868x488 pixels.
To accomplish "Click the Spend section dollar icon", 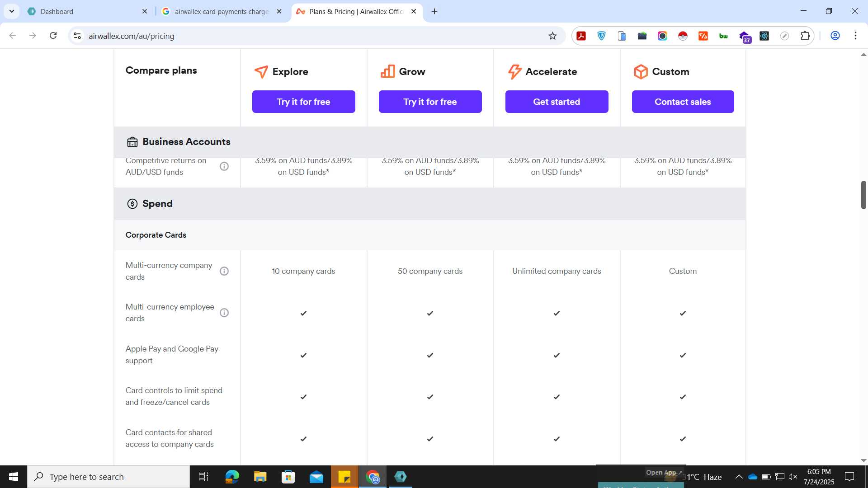I will pos(132,204).
